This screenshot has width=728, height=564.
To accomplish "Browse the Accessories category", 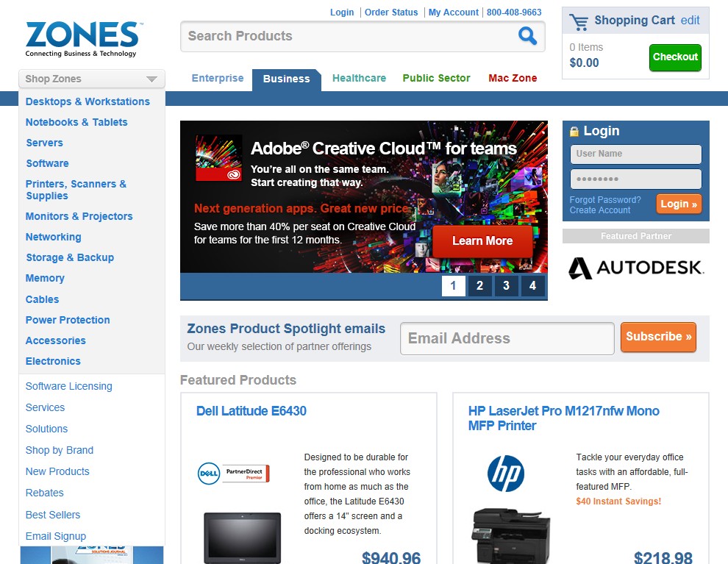I will coord(56,340).
